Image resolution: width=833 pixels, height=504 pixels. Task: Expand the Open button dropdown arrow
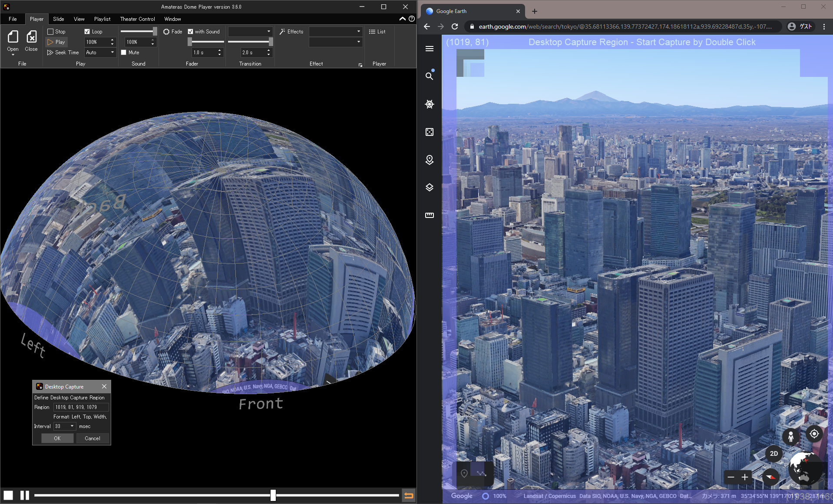click(x=13, y=55)
